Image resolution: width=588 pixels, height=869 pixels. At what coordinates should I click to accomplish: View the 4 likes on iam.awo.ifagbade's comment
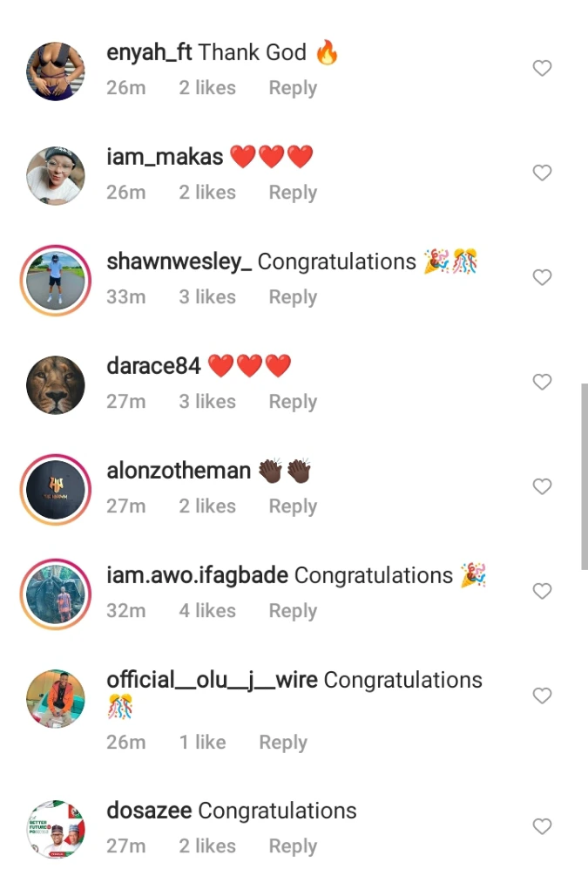(x=207, y=611)
